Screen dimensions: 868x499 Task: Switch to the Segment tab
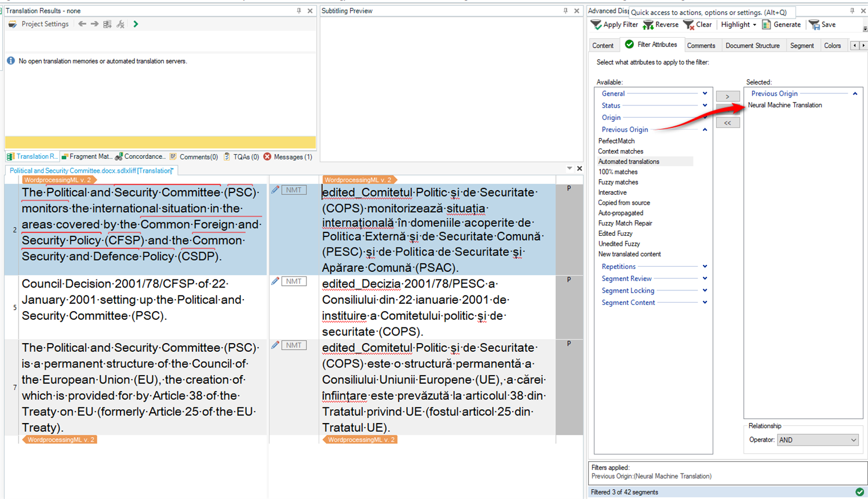coord(801,46)
